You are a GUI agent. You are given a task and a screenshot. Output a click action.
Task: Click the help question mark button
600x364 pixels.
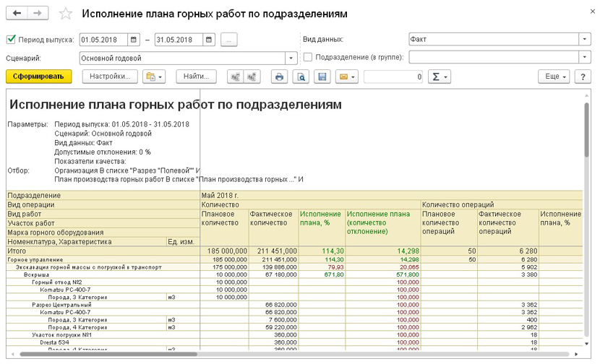tap(583, 77)
